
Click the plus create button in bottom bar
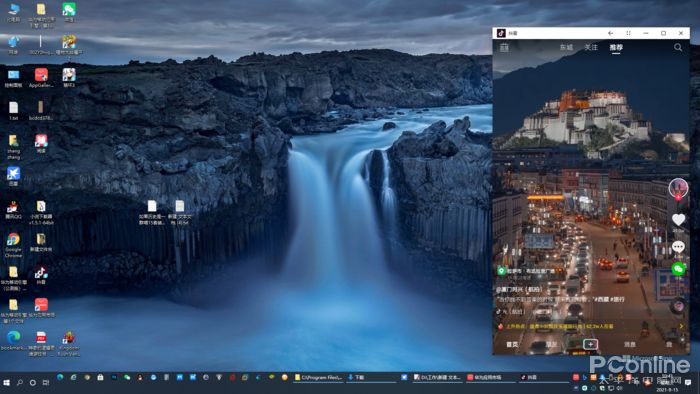[590, 344]
